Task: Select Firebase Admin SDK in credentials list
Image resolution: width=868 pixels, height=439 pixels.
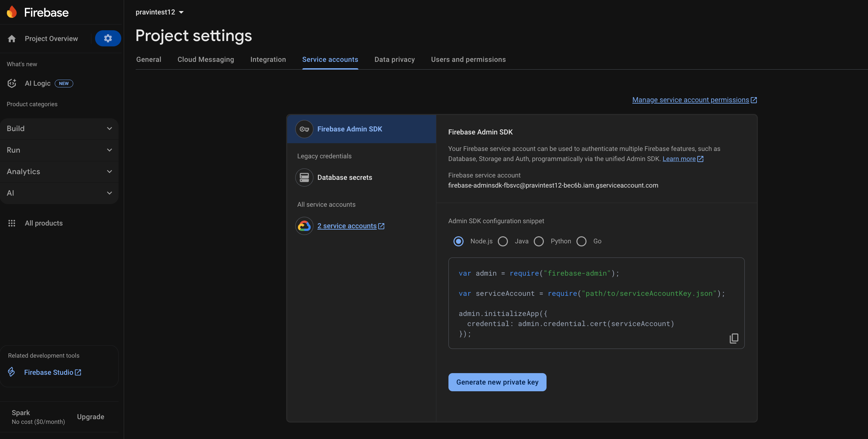Action: pos(361,129)
